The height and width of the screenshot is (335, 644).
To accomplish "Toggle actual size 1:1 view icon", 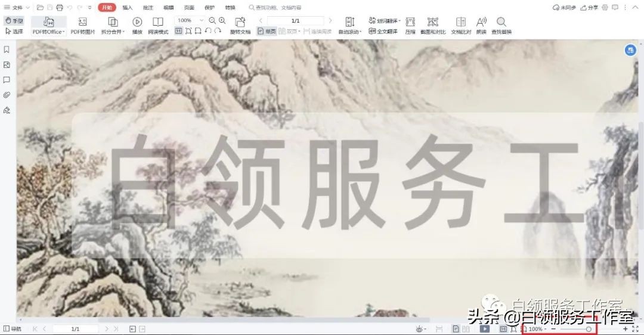I will click(x=179, y=31).
